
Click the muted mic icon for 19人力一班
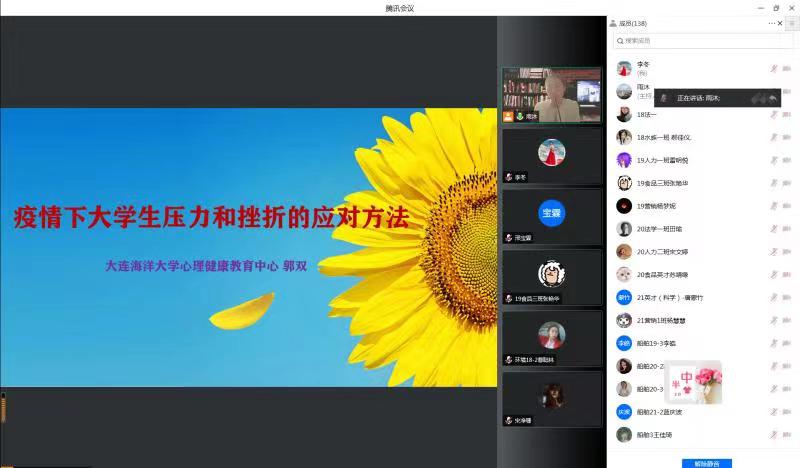click(773, 160)
